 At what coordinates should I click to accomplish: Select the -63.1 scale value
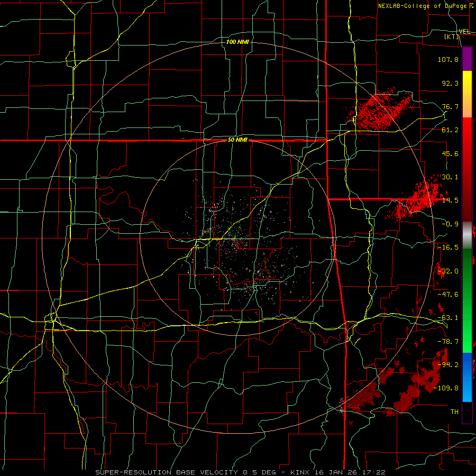coord(448,318)
